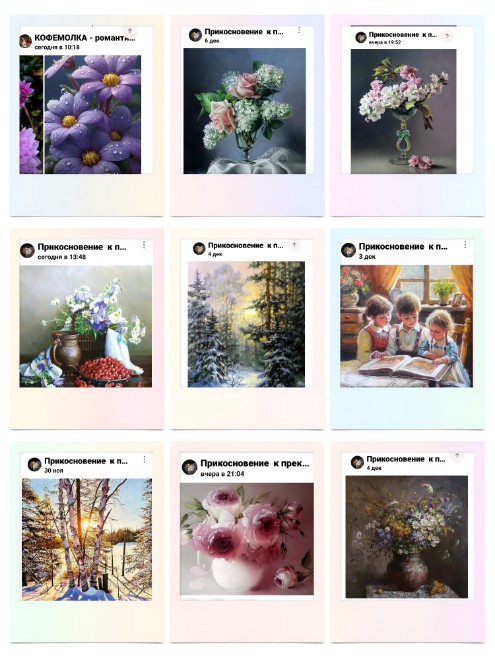Open the Прикосновение к прек... title link

click(255, 463)
